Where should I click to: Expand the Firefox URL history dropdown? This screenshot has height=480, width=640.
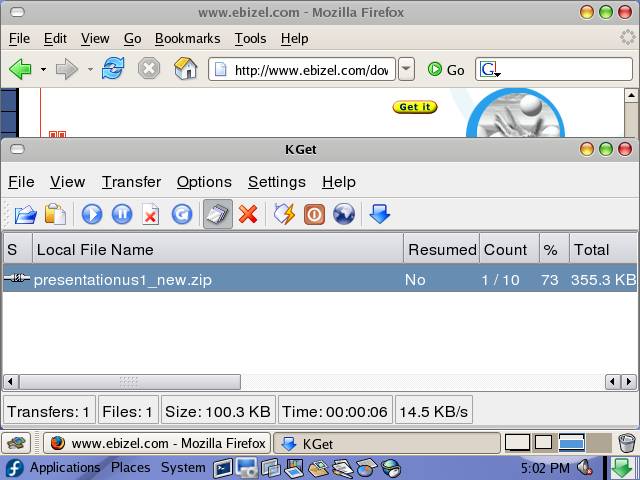pyautogui.click(x=406, y=69)
